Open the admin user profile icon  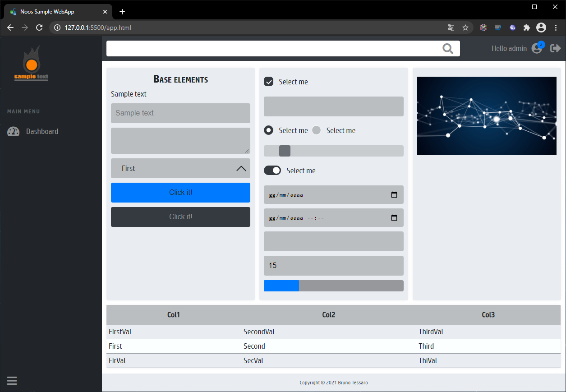coord(537,48)
